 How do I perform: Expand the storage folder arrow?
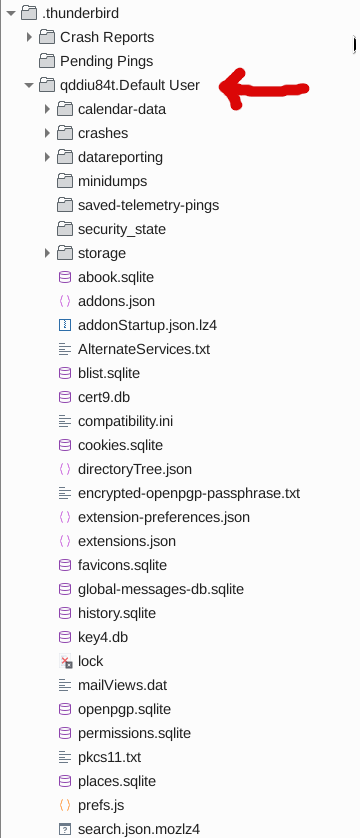tap(47, 253)
